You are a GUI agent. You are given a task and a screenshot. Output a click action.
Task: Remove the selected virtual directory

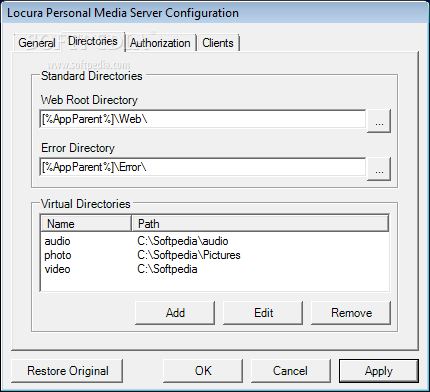[351, 313]
